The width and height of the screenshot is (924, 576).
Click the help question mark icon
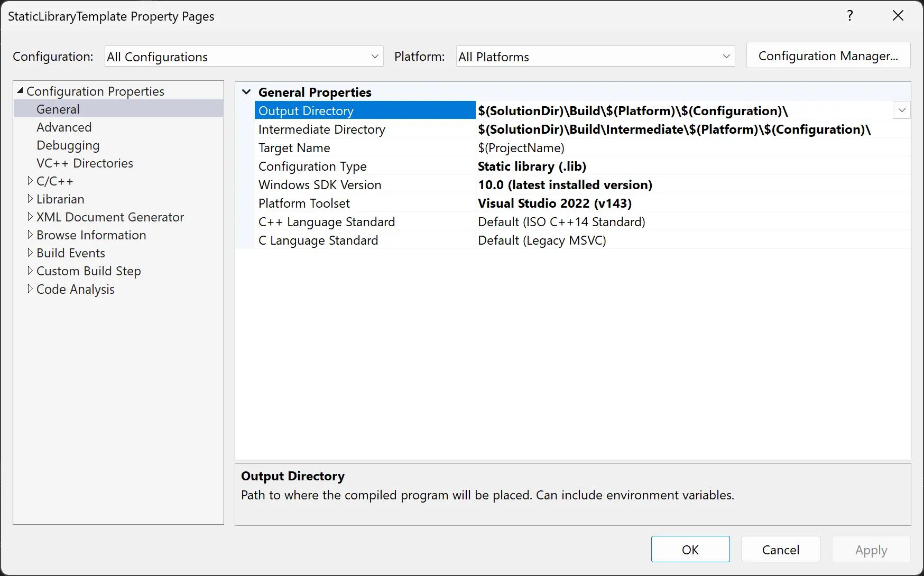coord(850,16)
